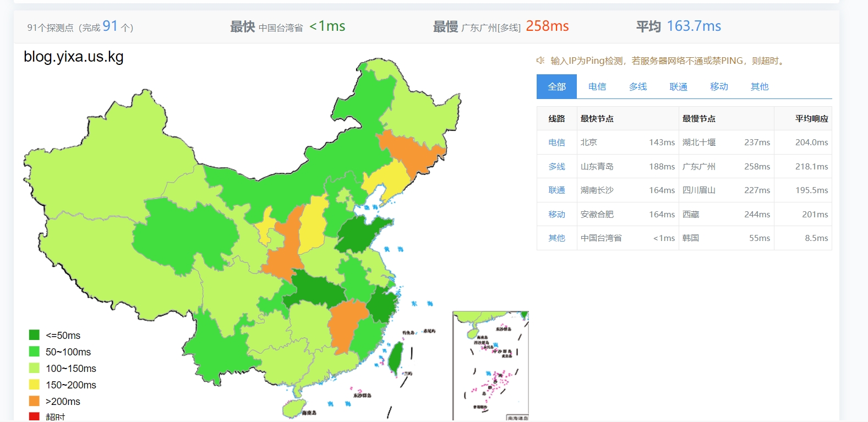Click the light green 100~150ms legend swatch
Screen dimensions: 868x422
pyautogui.click(x=34, y=368)
